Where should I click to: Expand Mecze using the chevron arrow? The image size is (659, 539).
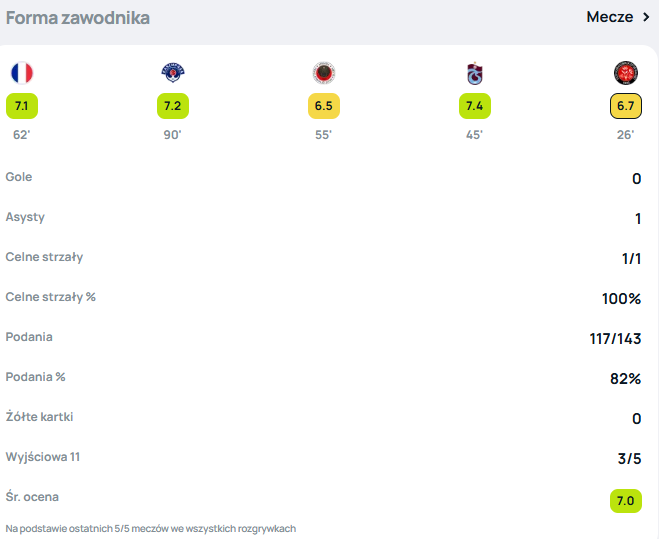pyautogui.click(x=646, y=17)
